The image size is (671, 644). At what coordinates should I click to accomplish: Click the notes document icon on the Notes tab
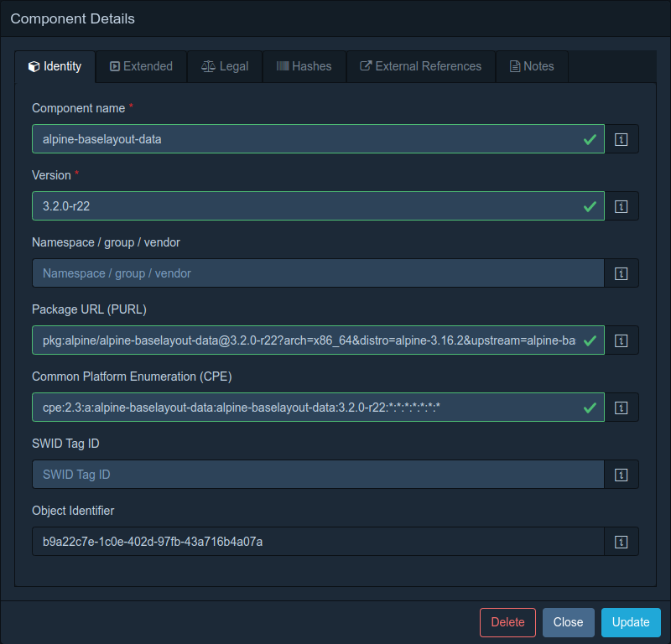(x=513, y=66)
